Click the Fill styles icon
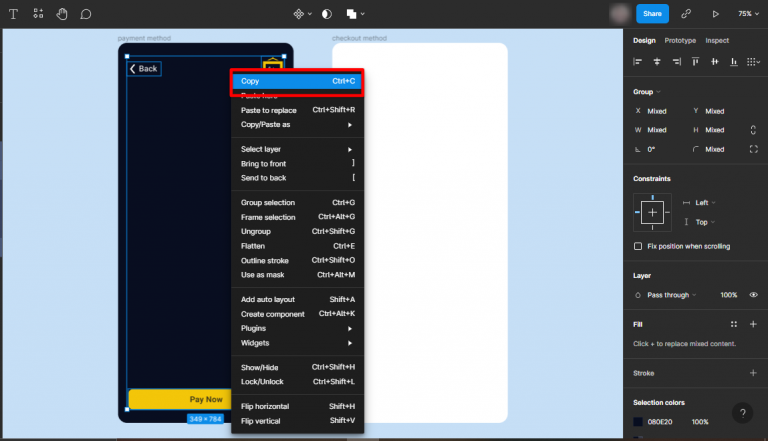 tap(734, 324)
